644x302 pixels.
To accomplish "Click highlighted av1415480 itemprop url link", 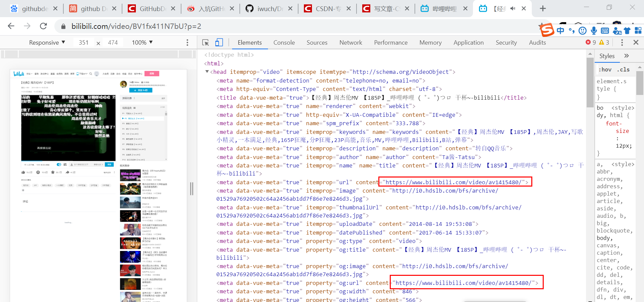I will click(x=454, y=182).
